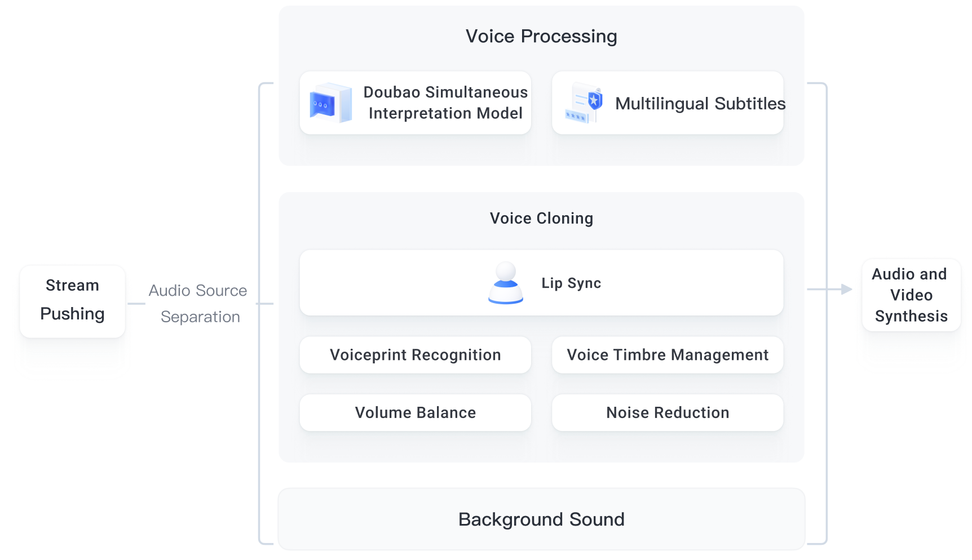Click the Audio Source Separation label

tap(198, 304)
